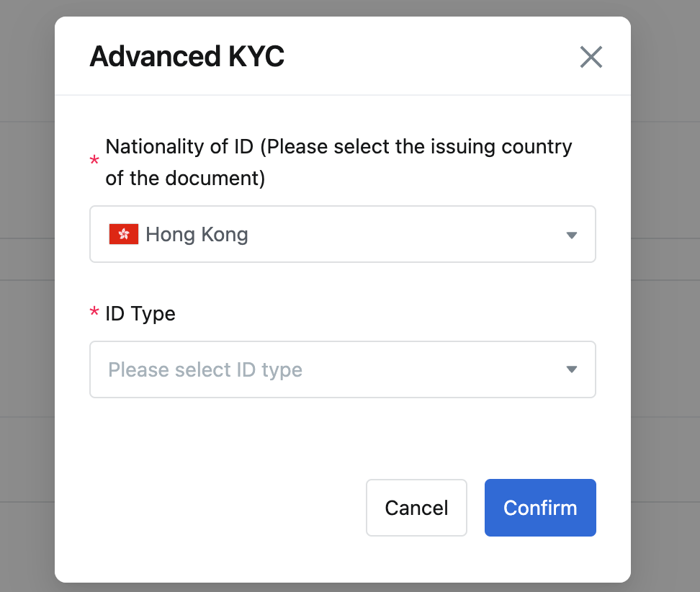This screenshot has width=700, height=592.
Task: Click the Cancel button
Action: (x=416, y=508)
